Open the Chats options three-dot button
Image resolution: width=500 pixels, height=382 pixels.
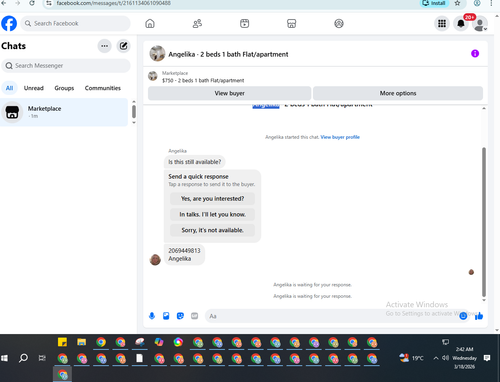(104, 46)
